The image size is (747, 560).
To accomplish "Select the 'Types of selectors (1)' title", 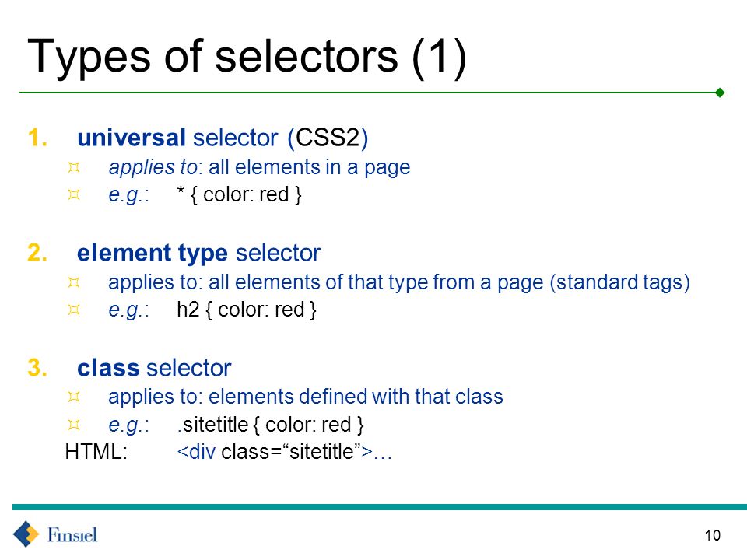I will tap(247, 57).
